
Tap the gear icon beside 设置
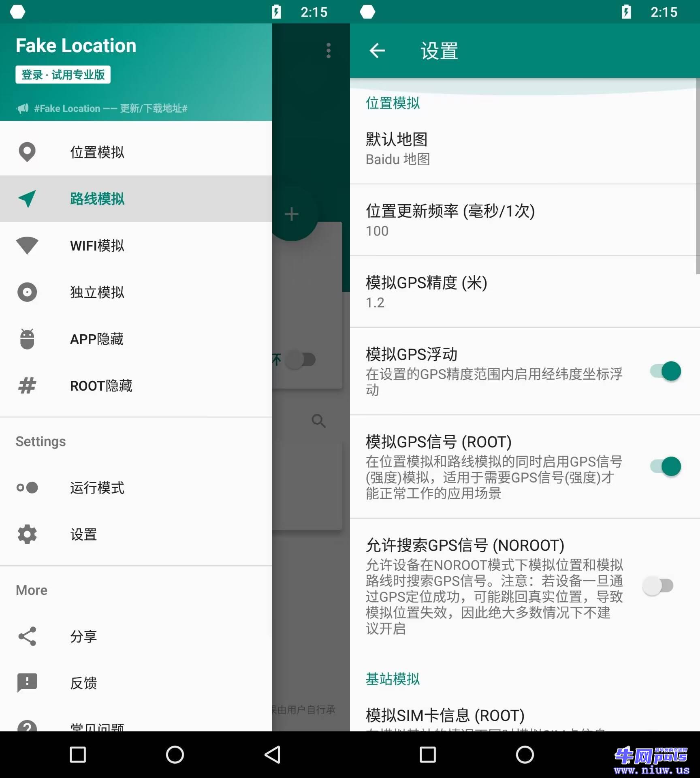[27, 534]
